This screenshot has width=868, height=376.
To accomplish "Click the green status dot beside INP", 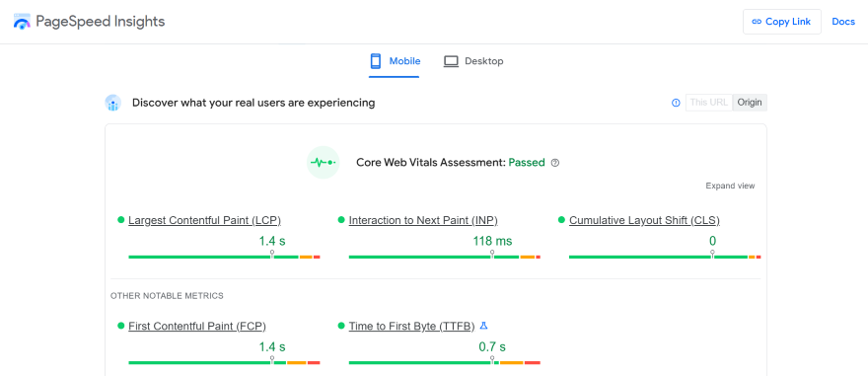I will (x=341, y=220).
